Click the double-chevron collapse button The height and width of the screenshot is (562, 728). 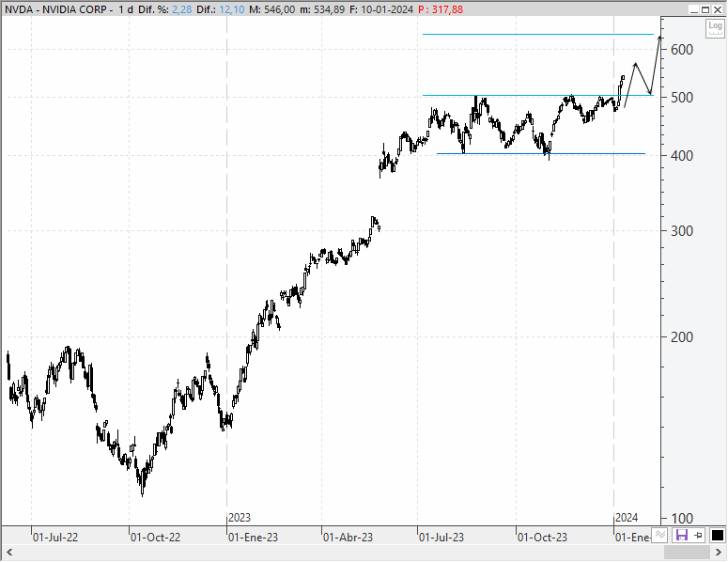pos(660,535)
